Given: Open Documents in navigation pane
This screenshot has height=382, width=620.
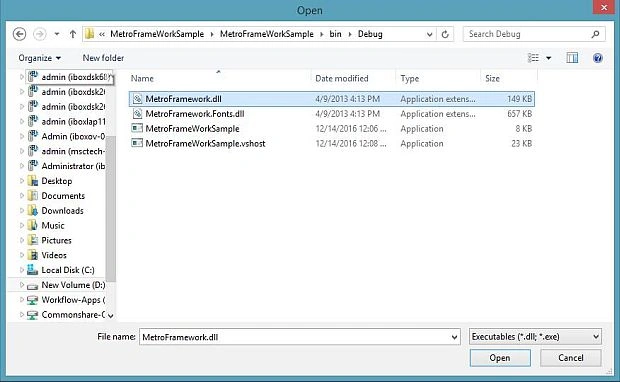Looking at the screenshot, I should (63, 196).
